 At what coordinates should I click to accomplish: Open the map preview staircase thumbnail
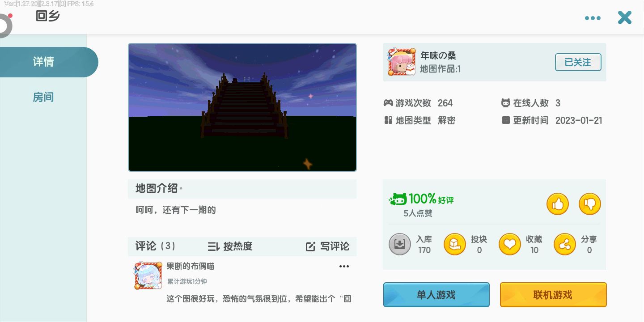[242, 107]
